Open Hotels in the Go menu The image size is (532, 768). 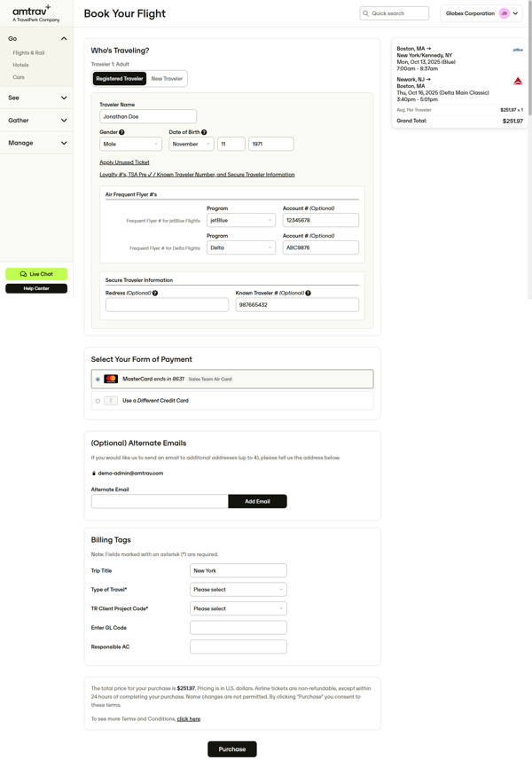click(20, 65)
